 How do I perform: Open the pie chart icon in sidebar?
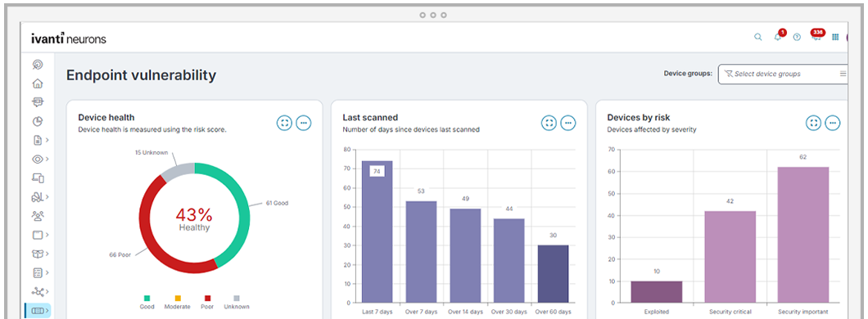coord(38,121)
